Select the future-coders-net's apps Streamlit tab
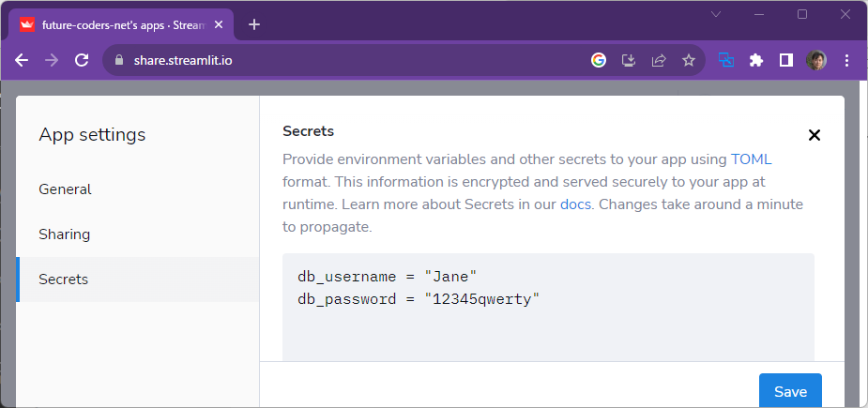The width and height of the screenshot is (868, 408). pyautogui.click(x=121, y=24)
